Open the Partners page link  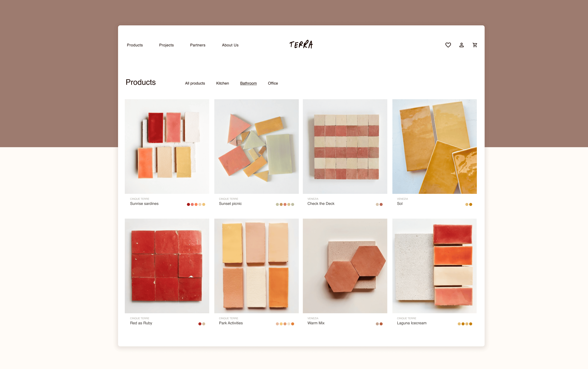(x=198, y=45)
